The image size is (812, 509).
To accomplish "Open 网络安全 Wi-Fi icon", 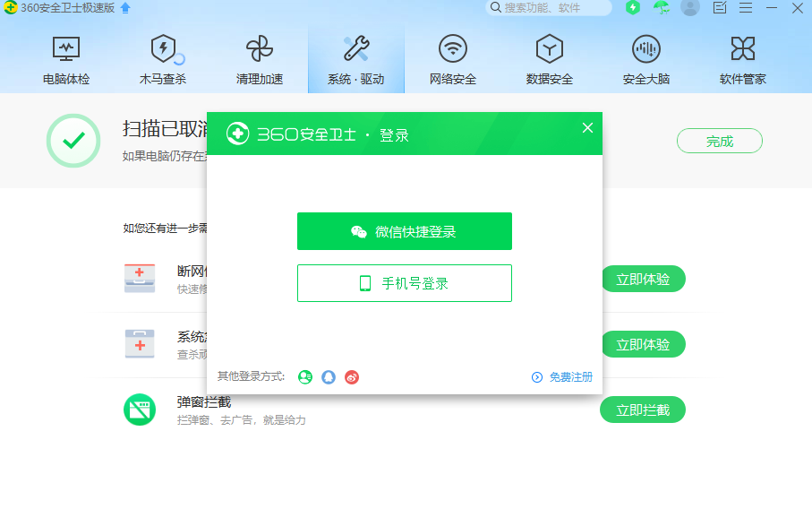I will coord(453,49).
